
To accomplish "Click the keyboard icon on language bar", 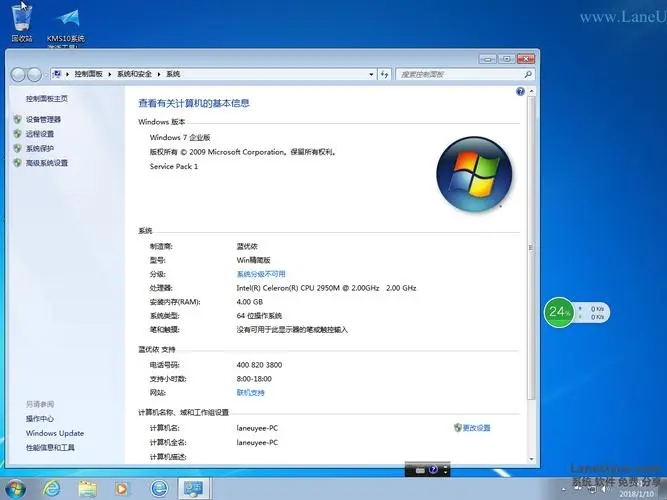I will [x=420, y=470].
